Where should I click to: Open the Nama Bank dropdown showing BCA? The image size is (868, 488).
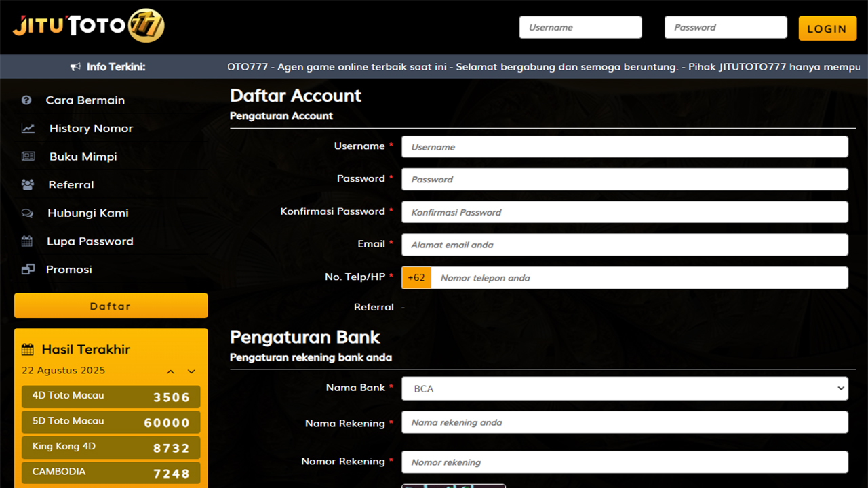625,388
